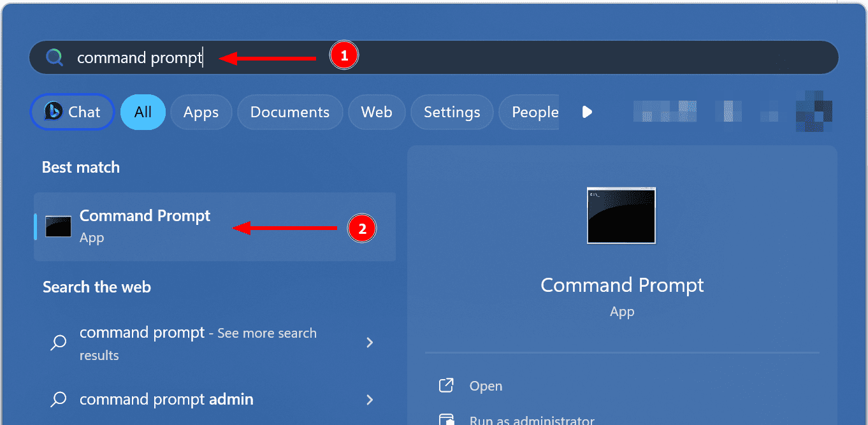The height and width of the screenshot is (425, 868).
Task: Choose Run as administrator
Action: pyautogui.click(x=533, y=419)
